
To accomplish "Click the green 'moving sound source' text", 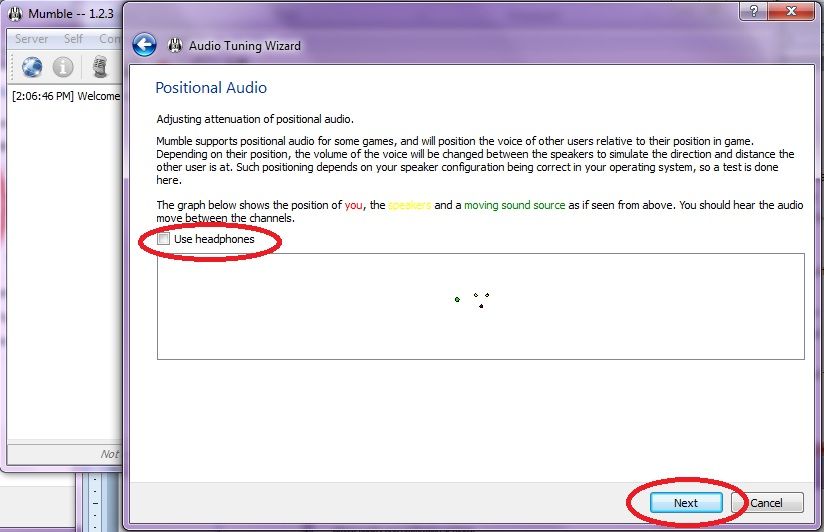I will point(514,205).
